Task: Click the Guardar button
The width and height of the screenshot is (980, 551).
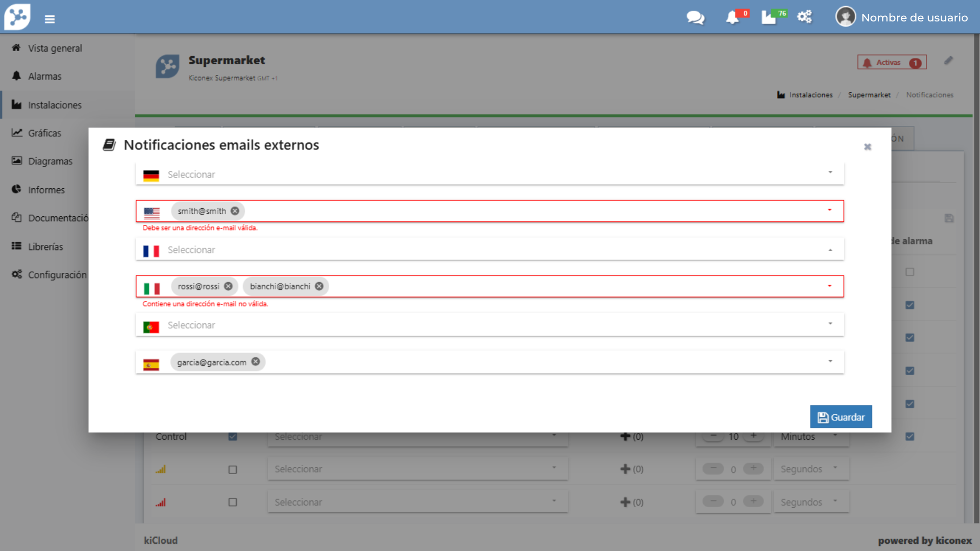Action: coord(841,417)
